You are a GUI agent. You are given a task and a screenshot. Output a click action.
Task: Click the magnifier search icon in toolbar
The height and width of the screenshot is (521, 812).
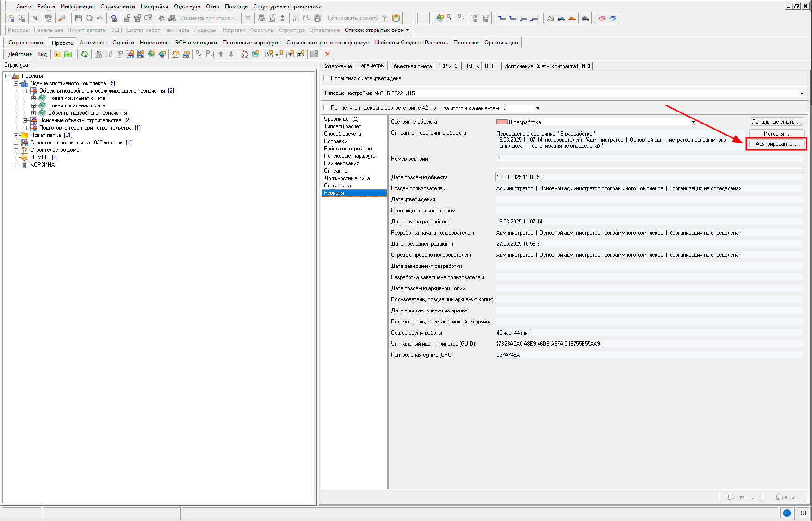(x=62, y=18)
